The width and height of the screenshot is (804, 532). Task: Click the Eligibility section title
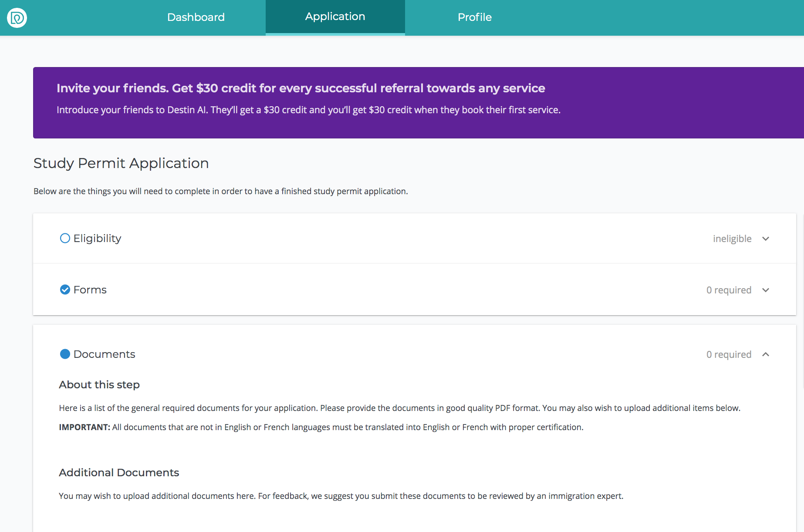point(97,239)
